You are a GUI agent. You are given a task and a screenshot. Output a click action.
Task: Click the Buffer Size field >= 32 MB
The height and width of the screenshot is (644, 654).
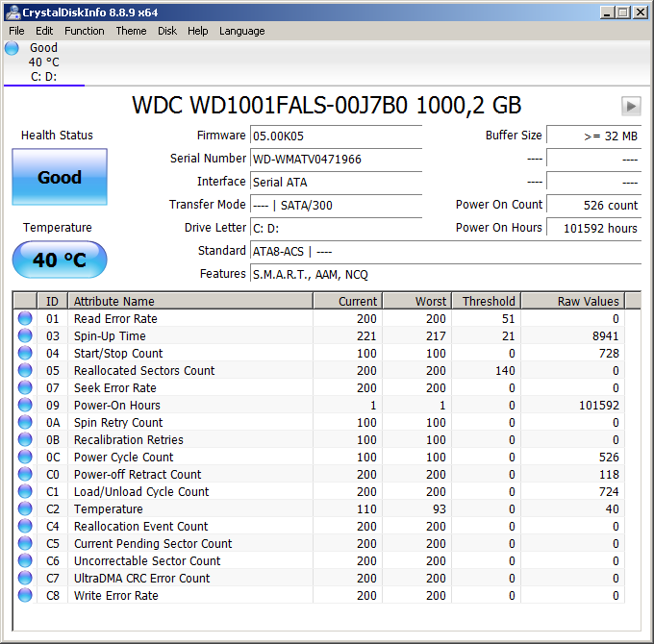point(594,136)
